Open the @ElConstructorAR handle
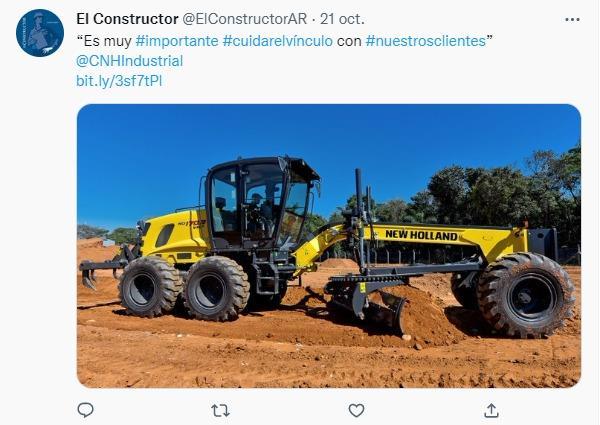The width and height of the screenshot is (600, 425). pos(245,19)
